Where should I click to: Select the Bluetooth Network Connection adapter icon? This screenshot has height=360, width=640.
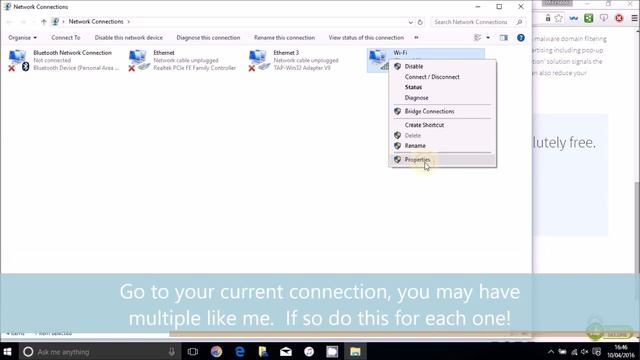(x=18, y=60)
